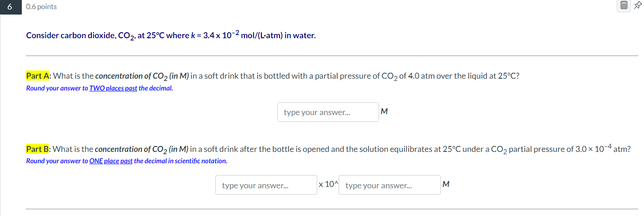
Task: Click the 0.6 points label
Action: point(41,7)
